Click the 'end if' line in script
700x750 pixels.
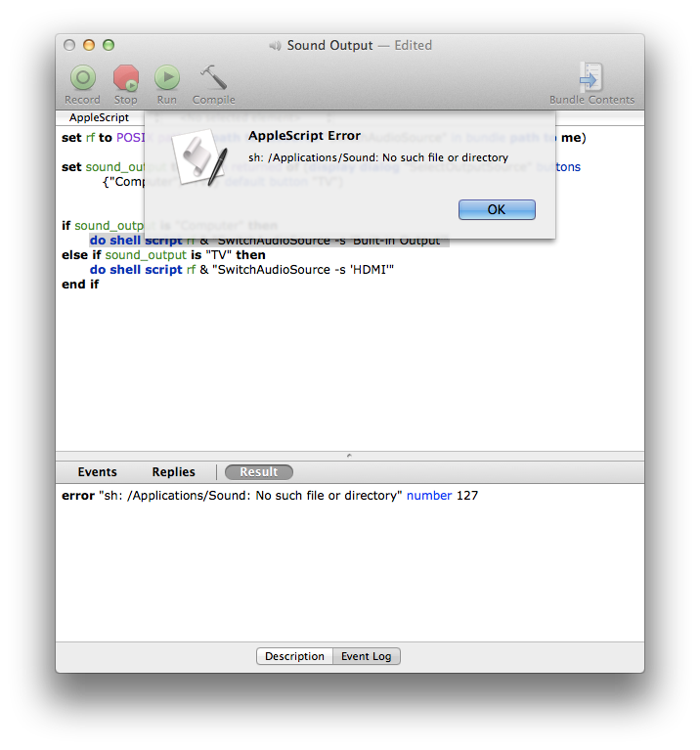click(80, 285)
